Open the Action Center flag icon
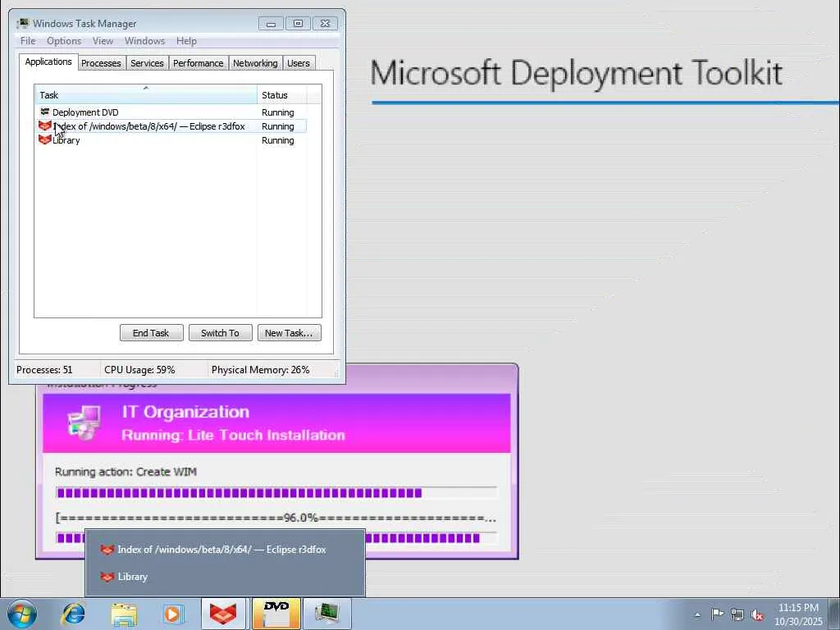The image size is (840, 630). click(717, 614)
